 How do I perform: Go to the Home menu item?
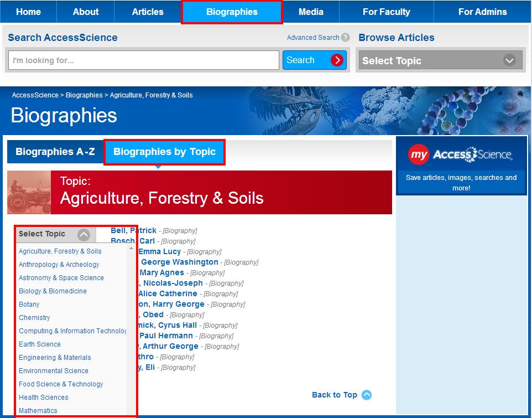coord(29,12)
